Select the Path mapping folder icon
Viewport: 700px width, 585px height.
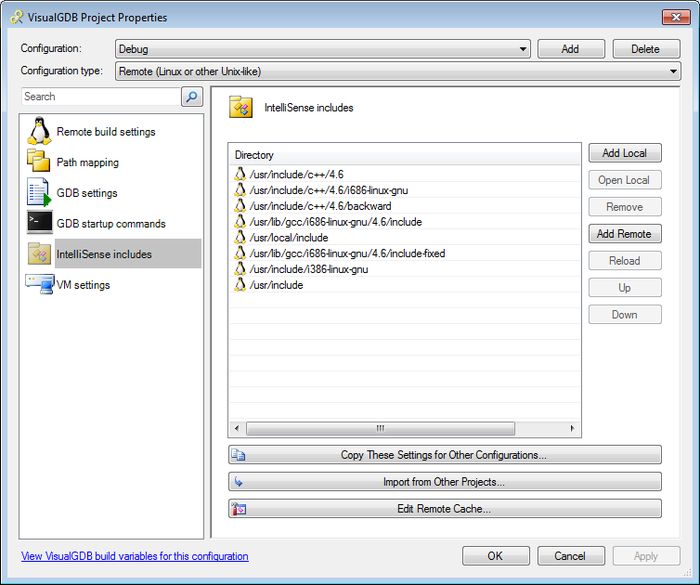coord(38,161)
